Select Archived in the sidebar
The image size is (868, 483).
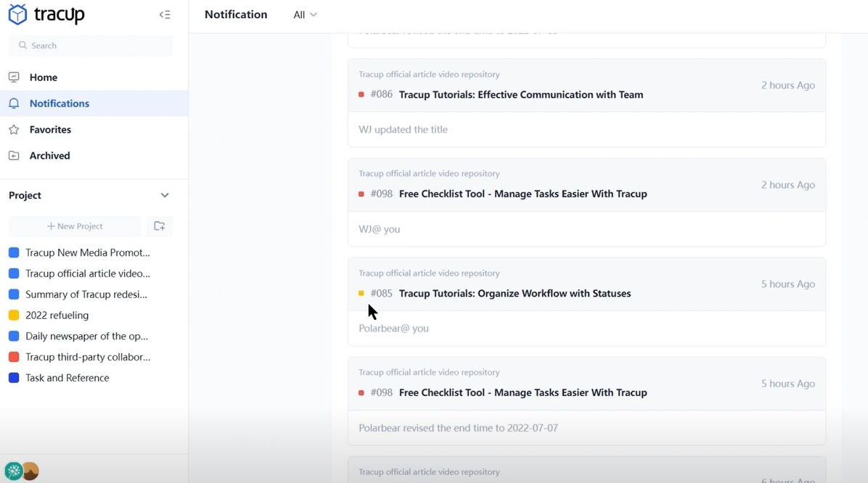pos(49,155)
